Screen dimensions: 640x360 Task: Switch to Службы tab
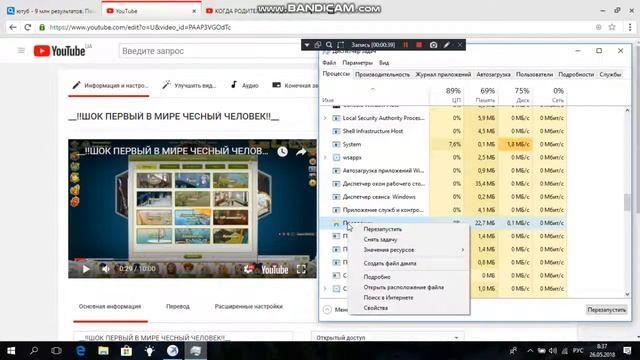click(x=610, y=75)
